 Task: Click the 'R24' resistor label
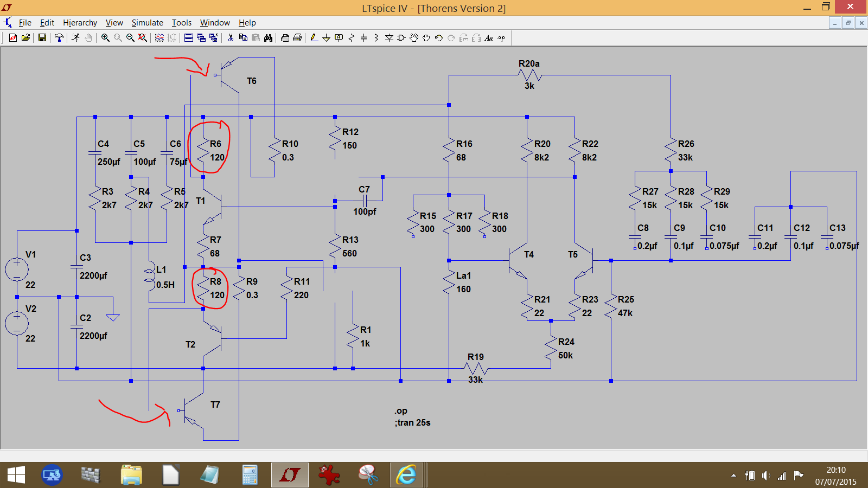566,342
